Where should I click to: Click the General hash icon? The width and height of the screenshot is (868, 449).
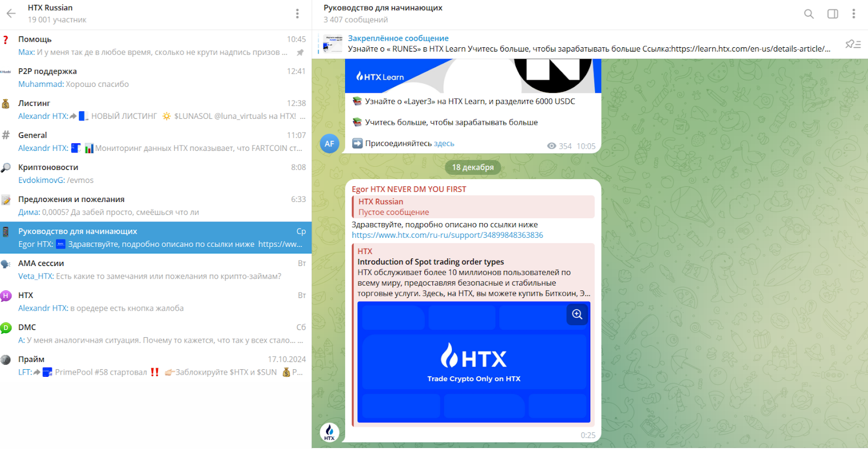click(x=5, y=135)
